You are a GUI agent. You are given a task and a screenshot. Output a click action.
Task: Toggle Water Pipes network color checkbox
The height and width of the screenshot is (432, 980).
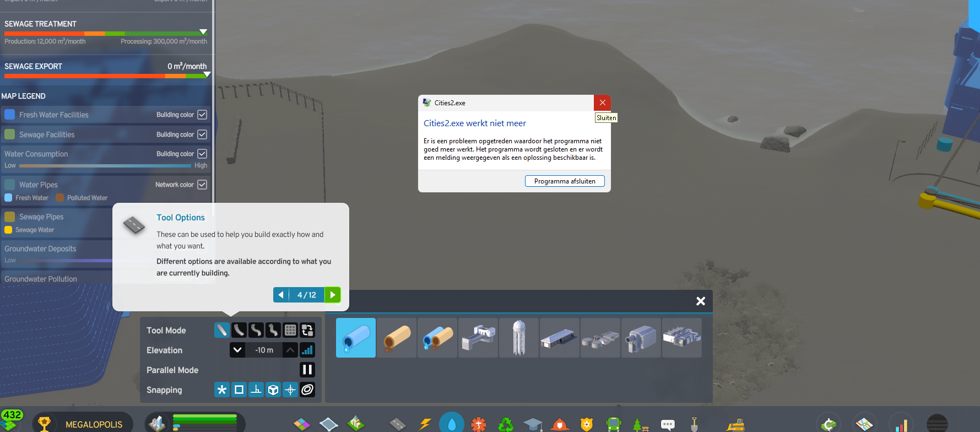click(x=202, y=185)
